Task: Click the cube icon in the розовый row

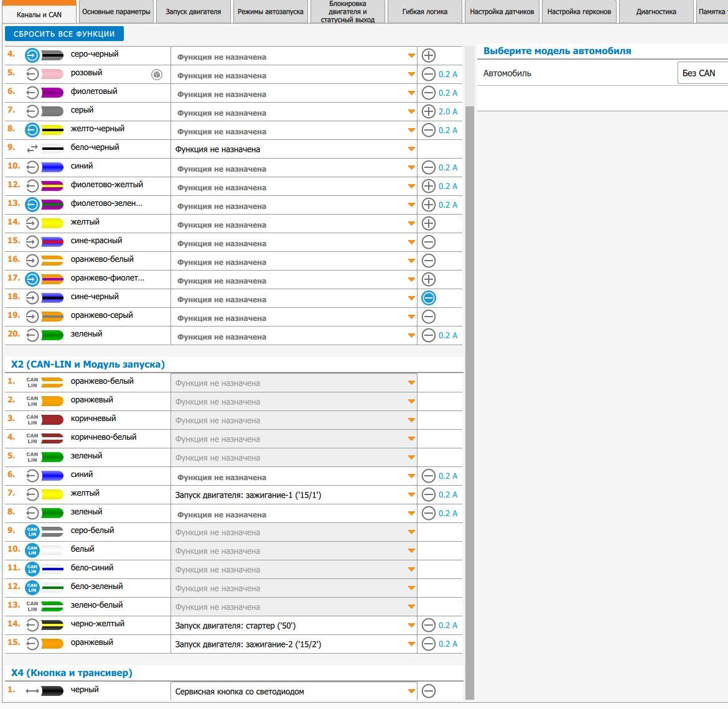Action: click(157, 74)
